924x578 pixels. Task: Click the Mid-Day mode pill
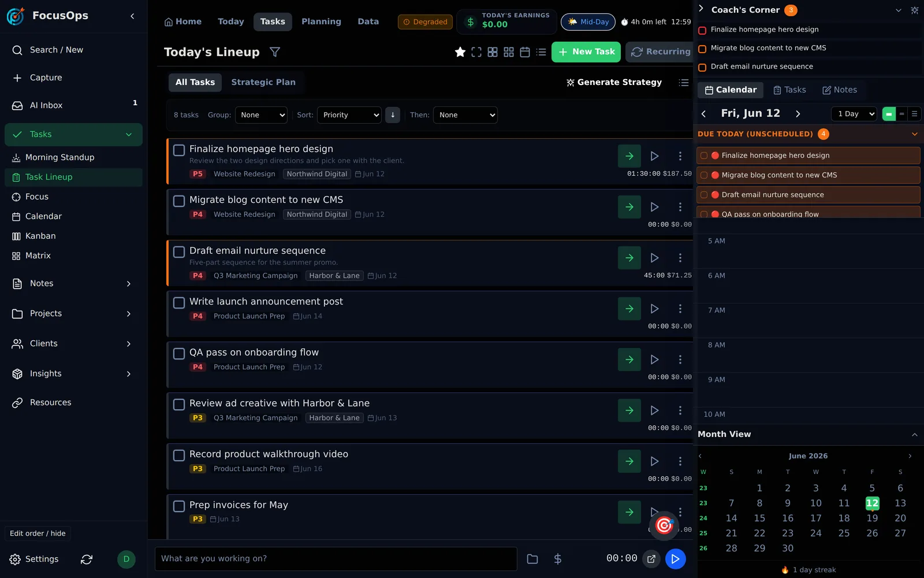click(588, 22)
